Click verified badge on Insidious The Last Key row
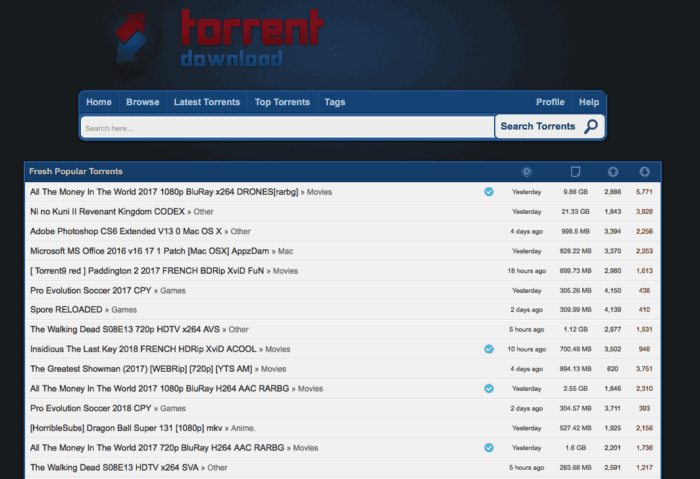This screenshot has width=700, height=479. (x=489, y=349)
